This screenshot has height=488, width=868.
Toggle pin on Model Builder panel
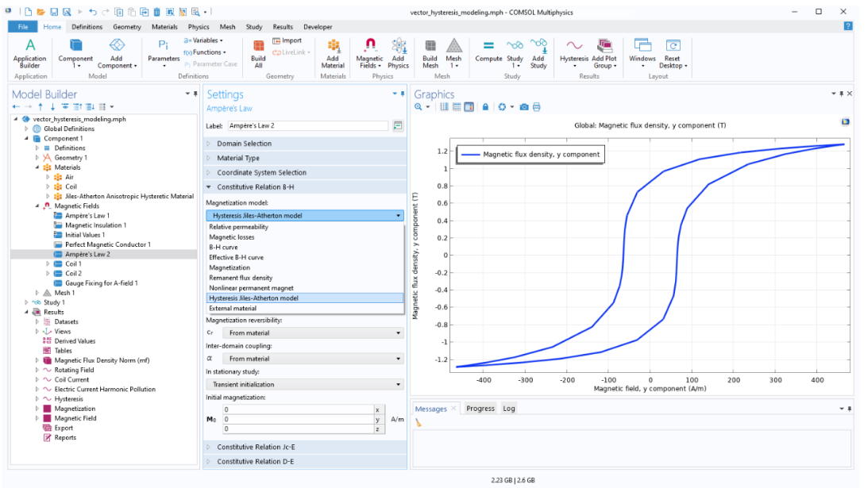coord(195,94)
